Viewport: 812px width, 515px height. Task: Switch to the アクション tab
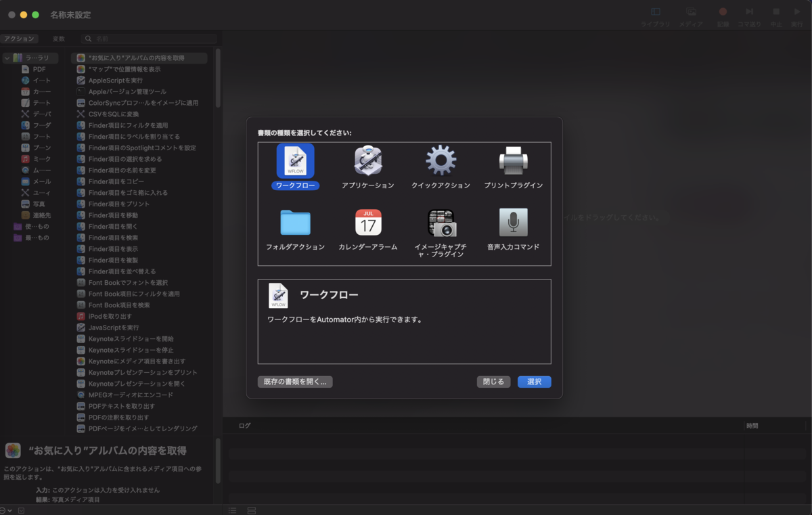point(19,39)
